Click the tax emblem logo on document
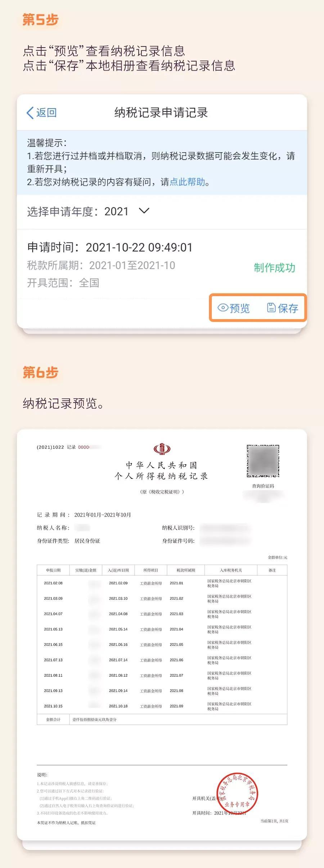Screen dimensions: 324x868 [x=162, y=449]
